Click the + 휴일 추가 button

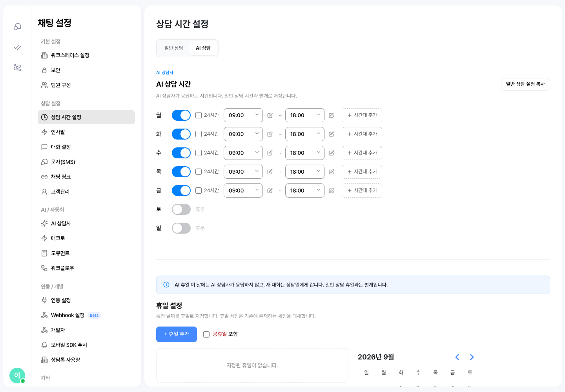(177, 334)
